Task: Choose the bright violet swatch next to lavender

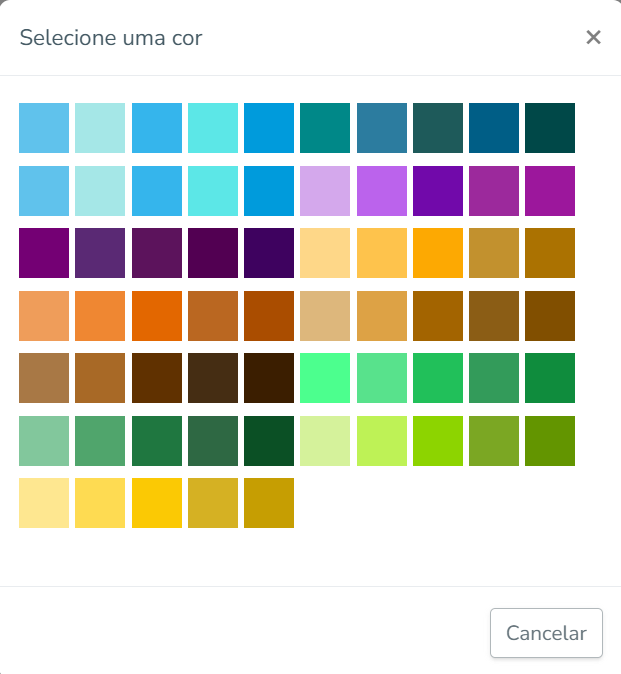Action: pyautogui.click(x=382, y=191)
